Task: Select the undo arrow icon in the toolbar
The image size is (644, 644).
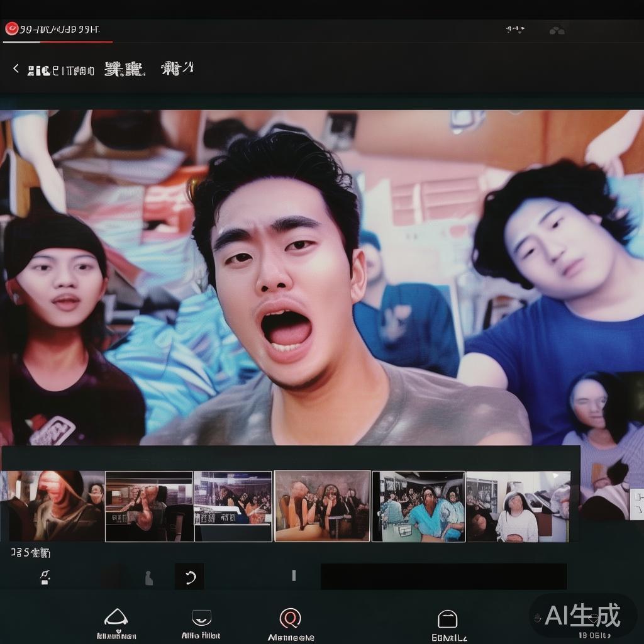Action: (x=188, y=575)
